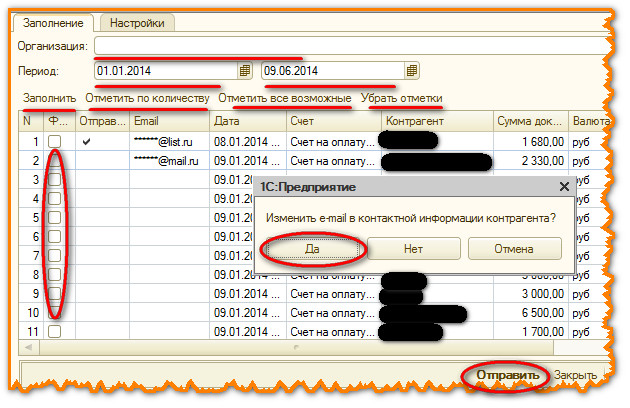Tick the checkbox in row 7
The width and height of the screenshot is (630, 408).
[x=55, y=255]
